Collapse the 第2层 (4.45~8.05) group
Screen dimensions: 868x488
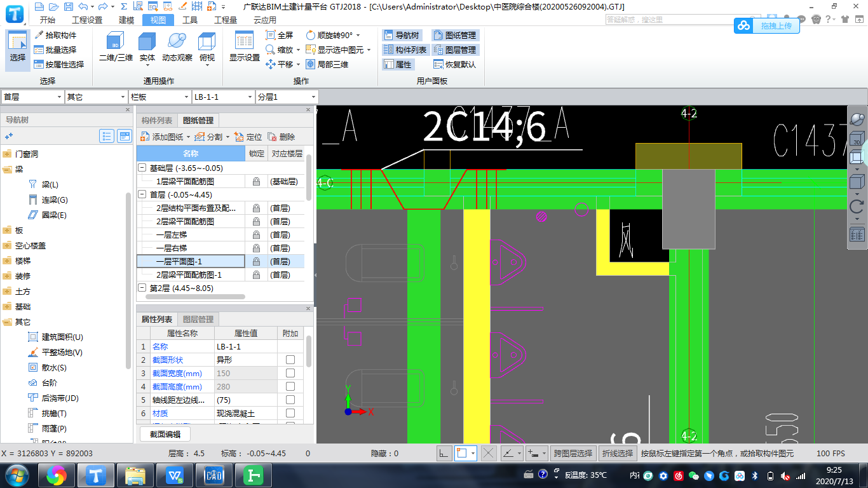(x=142, y=288)
